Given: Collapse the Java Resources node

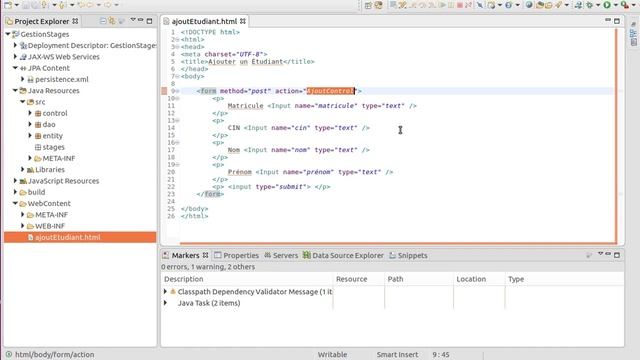Looking at the screenshot, I should coord(15,91).
